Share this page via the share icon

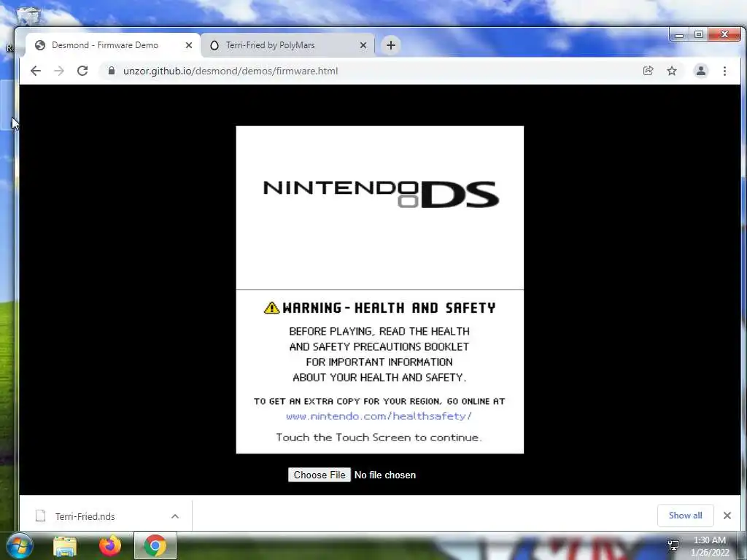pos(648,71)
